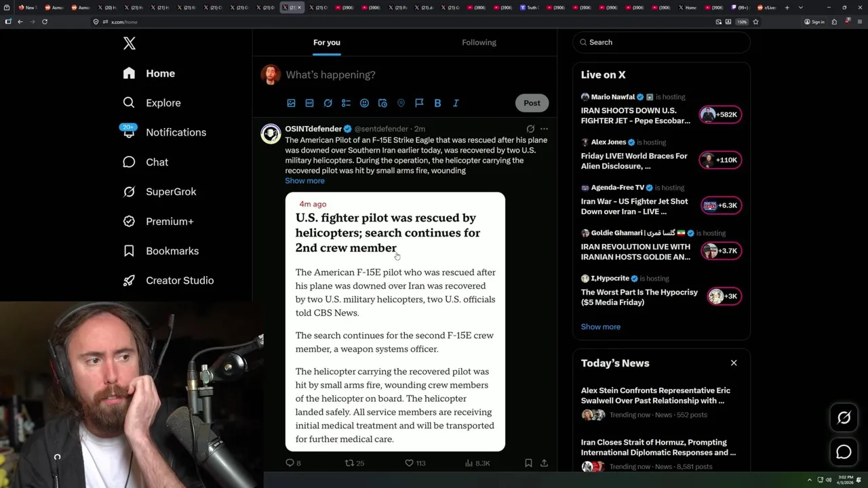Click the +582K listeners badge

coord(720,115)
